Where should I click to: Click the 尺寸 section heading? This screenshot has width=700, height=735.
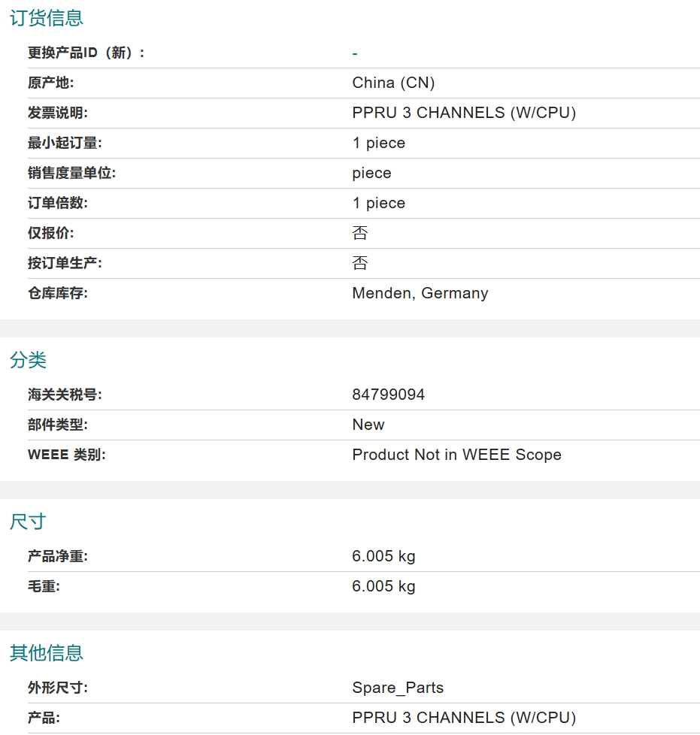pos(28,522)
